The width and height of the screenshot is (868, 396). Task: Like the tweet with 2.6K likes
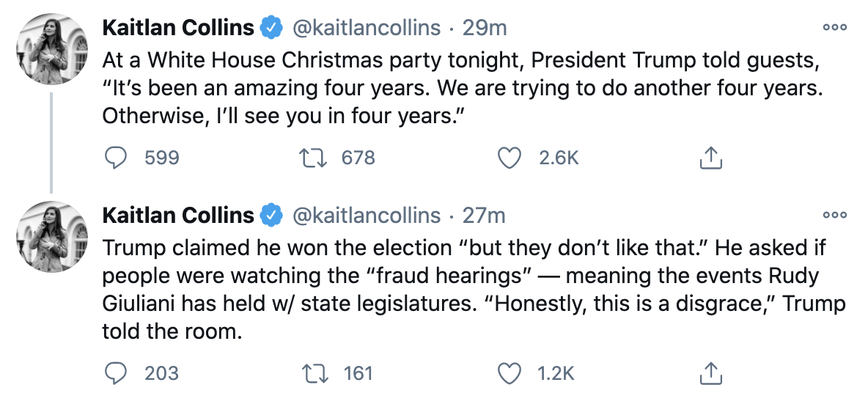[509, 157]
